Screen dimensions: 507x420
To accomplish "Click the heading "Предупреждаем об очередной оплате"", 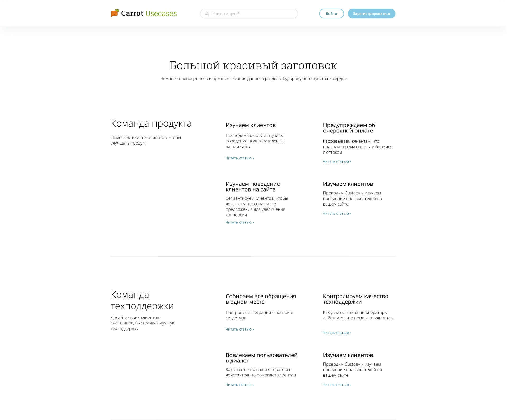I will click(x=349, y=128).
